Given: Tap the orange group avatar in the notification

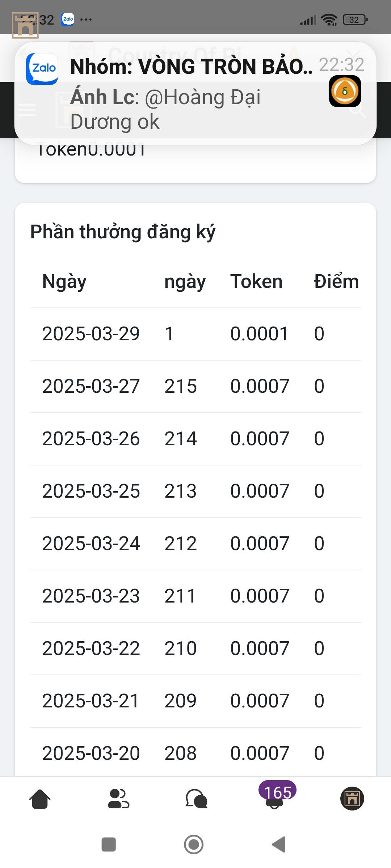Looking at the screenshot, I should pos(345,91).
